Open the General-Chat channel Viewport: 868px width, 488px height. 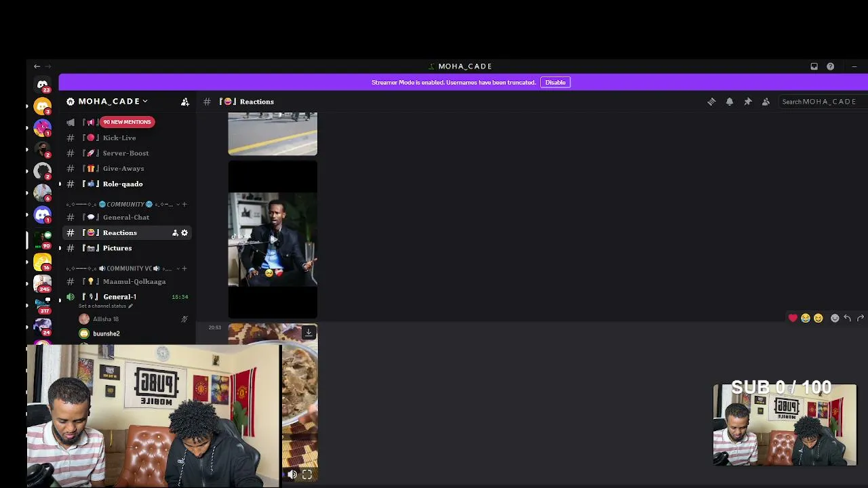click(x=127, y=217)
